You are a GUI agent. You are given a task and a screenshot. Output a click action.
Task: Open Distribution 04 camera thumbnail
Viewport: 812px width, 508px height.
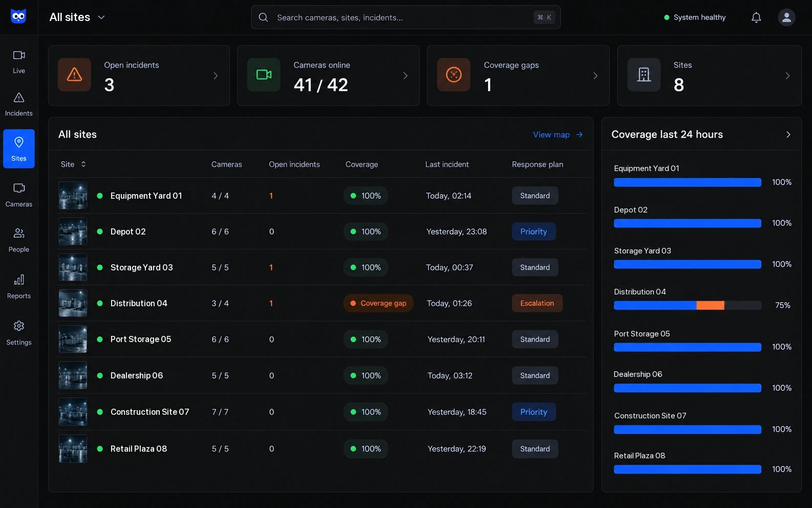click(x=73, y=303)
